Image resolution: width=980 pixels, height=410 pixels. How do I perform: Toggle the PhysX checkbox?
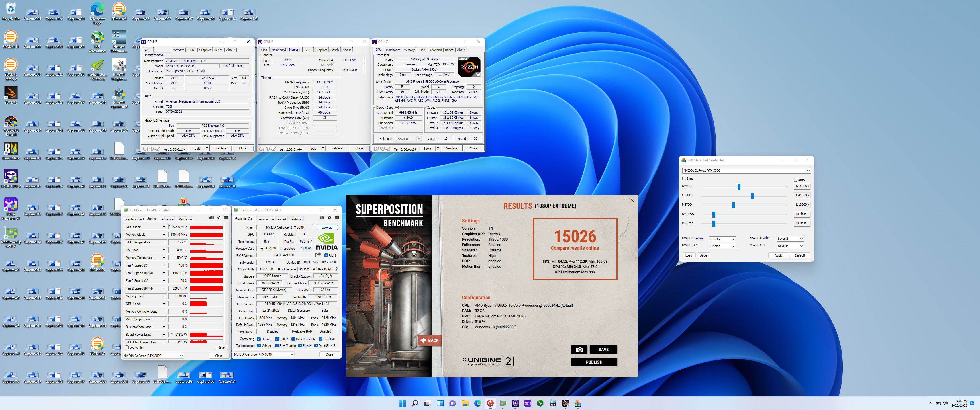click(300, 345)
